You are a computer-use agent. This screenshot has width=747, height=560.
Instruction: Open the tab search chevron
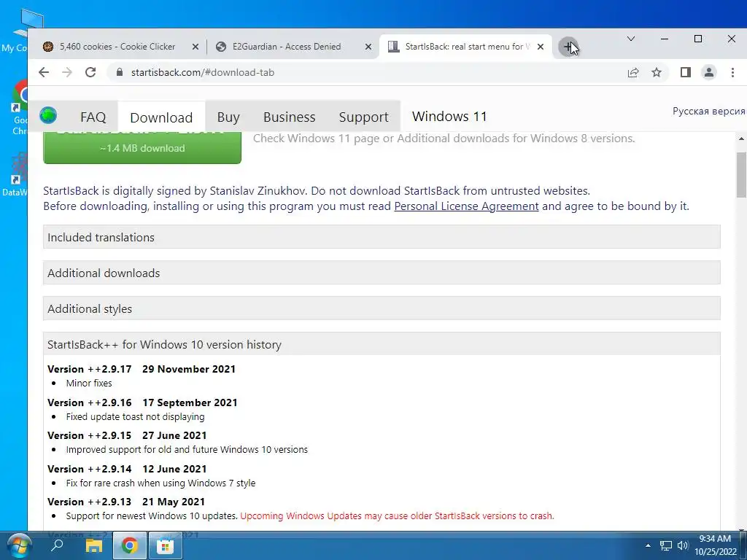click(631, 39)
